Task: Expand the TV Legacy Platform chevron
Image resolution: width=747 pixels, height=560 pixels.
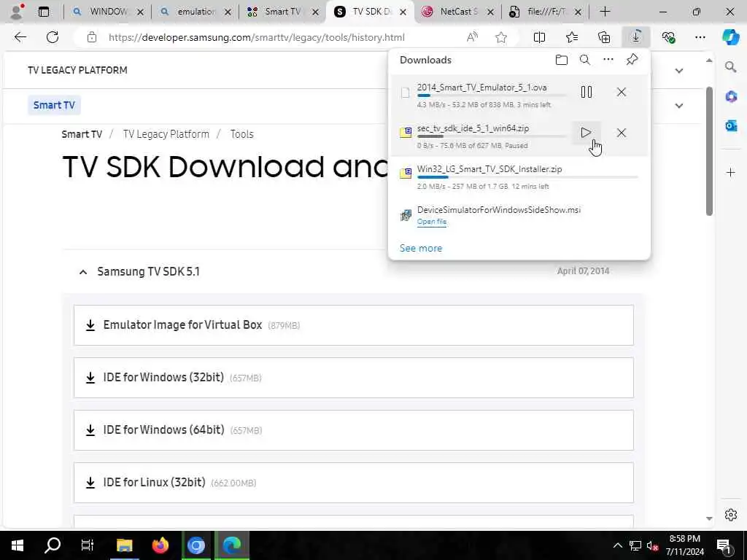Action: point(679,71)
